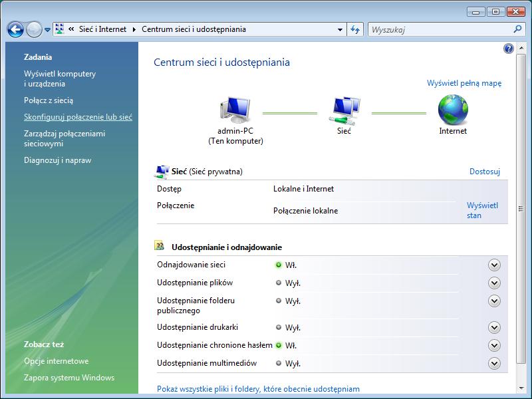This screenshot has height=399, width=532.
Task: Click the Back navigation arrow button
Action: point(15,29)
